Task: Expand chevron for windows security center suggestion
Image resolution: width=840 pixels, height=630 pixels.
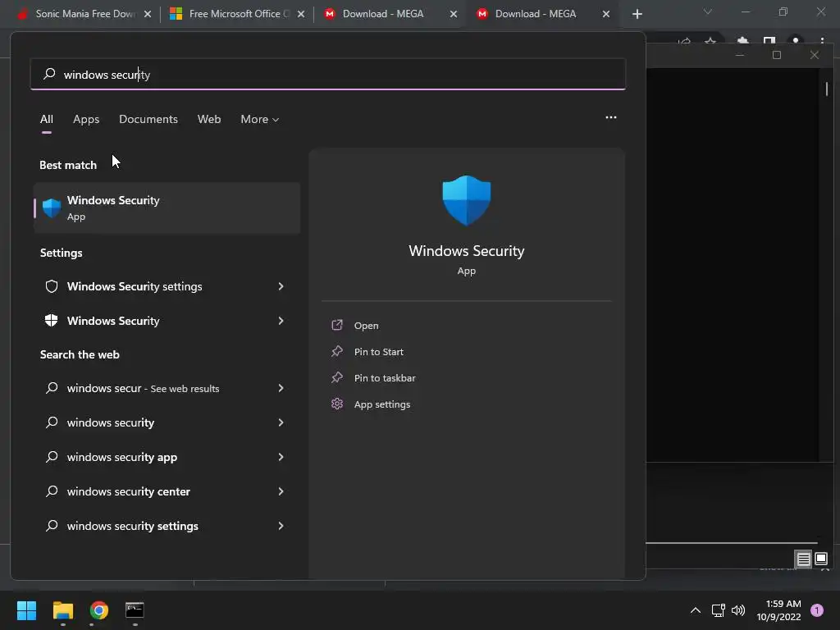Action: point(281,491)
